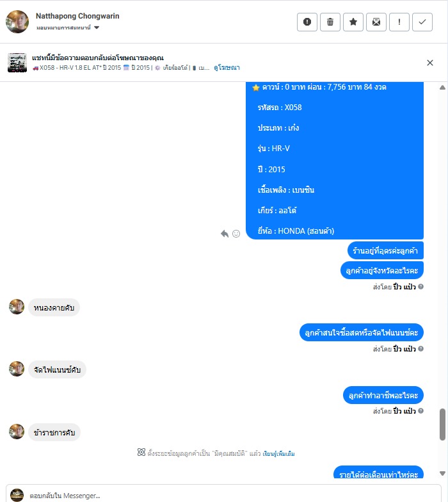The image size is (448, 502).
Task: Flag conversation with exclamation priority icon
Action: coord(399,22)
